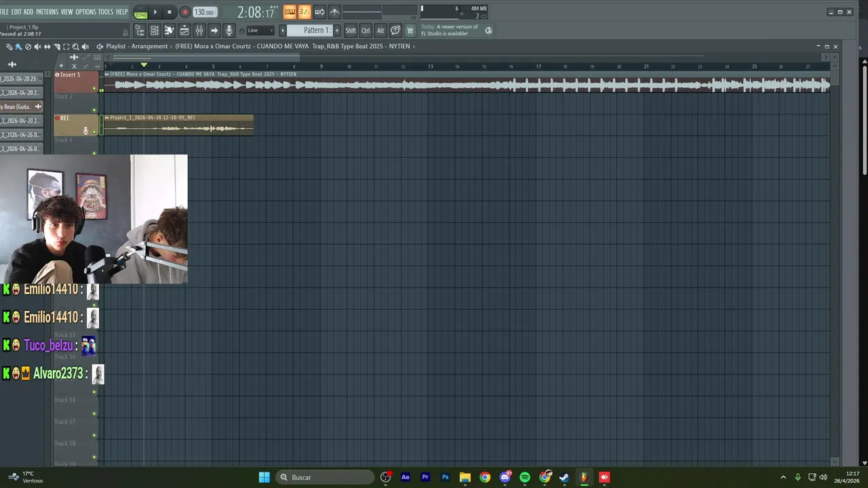
Task: Select the playlist Mute tool
Action: coord(38,47)
